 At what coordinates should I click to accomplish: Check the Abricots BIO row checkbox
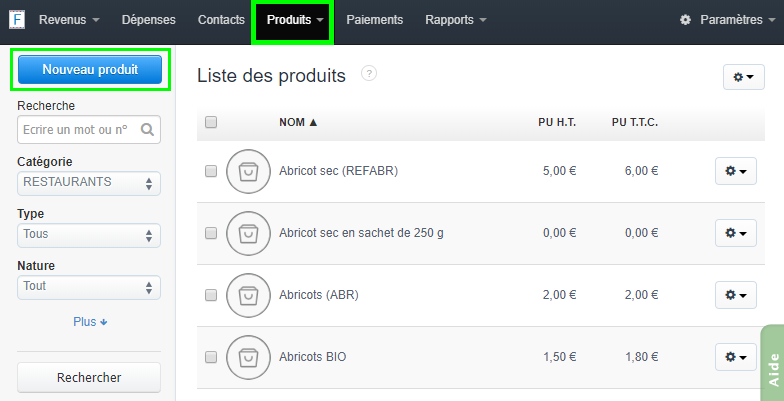[x=211, y=357]
